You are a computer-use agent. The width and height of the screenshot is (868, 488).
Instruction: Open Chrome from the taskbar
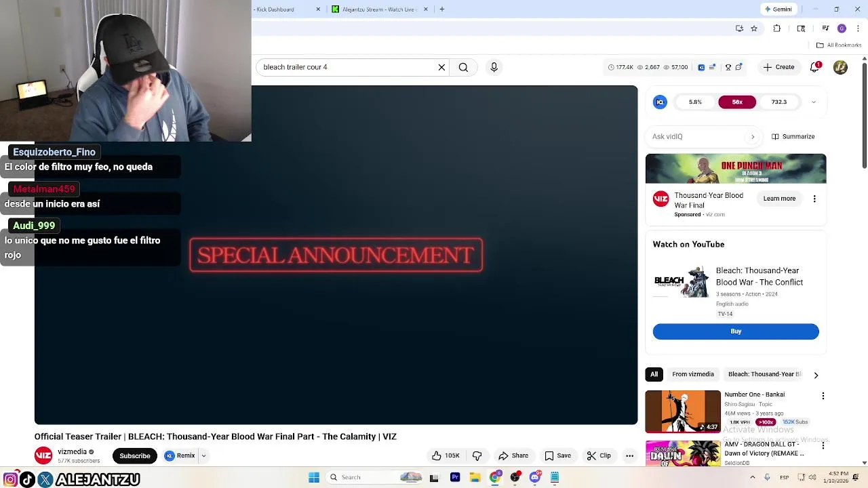click(495, 477)
